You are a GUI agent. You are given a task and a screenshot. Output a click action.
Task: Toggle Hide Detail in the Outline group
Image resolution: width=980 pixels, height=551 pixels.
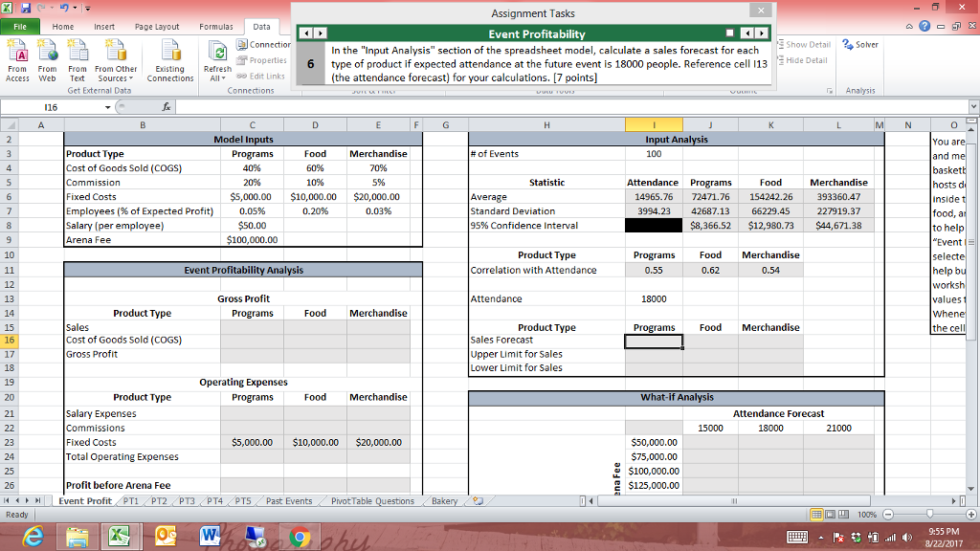pyautogui.click(x=808, y=59)
